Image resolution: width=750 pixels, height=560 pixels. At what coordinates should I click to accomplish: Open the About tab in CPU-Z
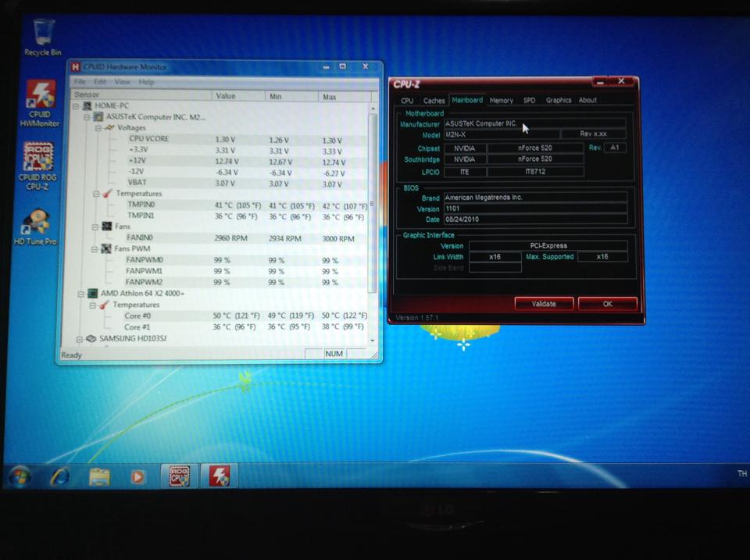coord(587,100)
